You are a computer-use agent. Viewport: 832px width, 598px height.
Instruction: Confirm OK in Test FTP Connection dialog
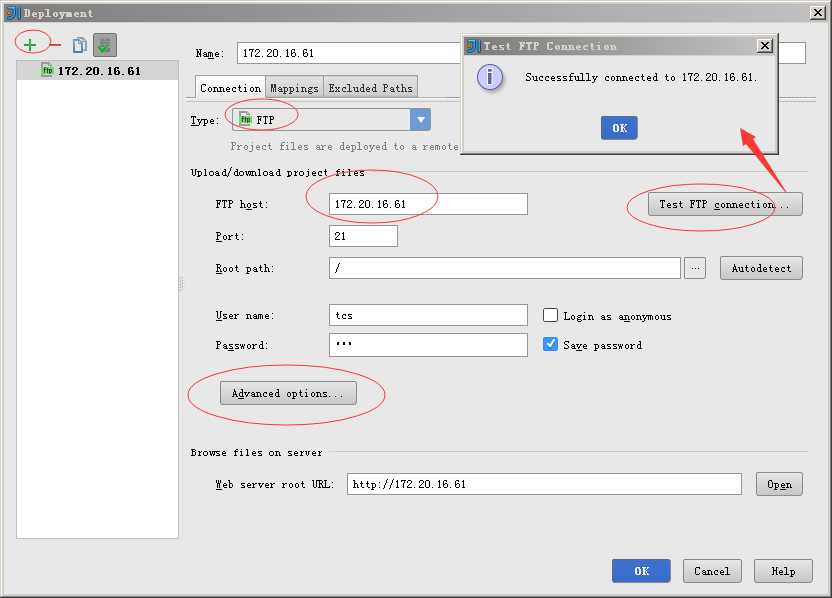tap(619, 128)
